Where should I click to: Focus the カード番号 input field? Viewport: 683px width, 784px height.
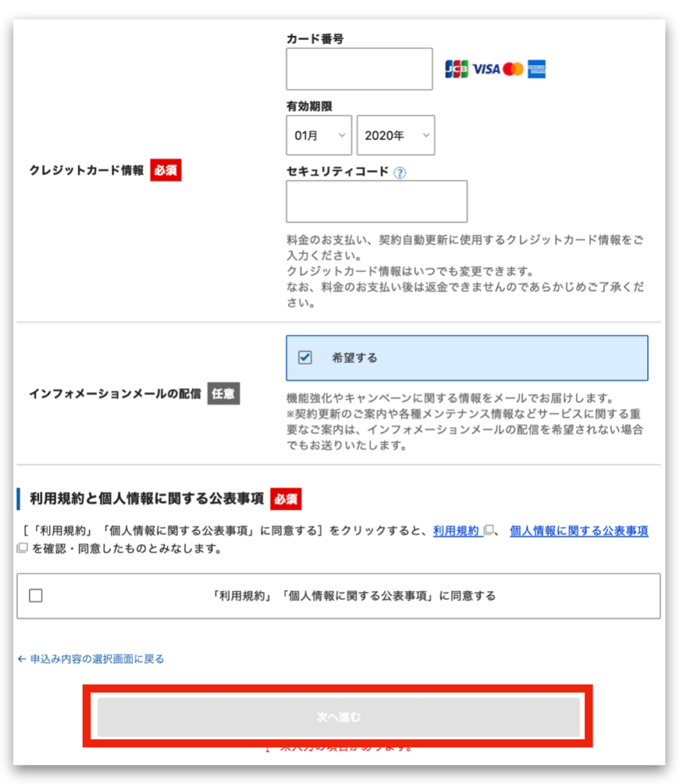tap(359, 69)
